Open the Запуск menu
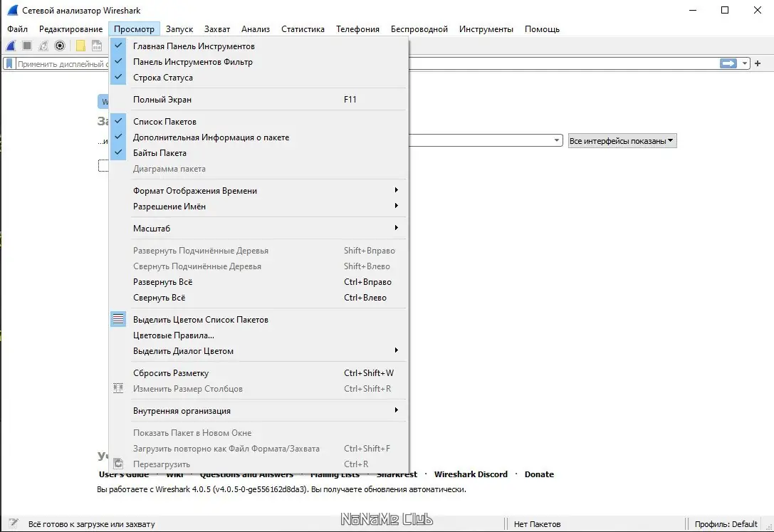Image resolution: width=774 pixels, height=532 pixels. click(179, 29)
